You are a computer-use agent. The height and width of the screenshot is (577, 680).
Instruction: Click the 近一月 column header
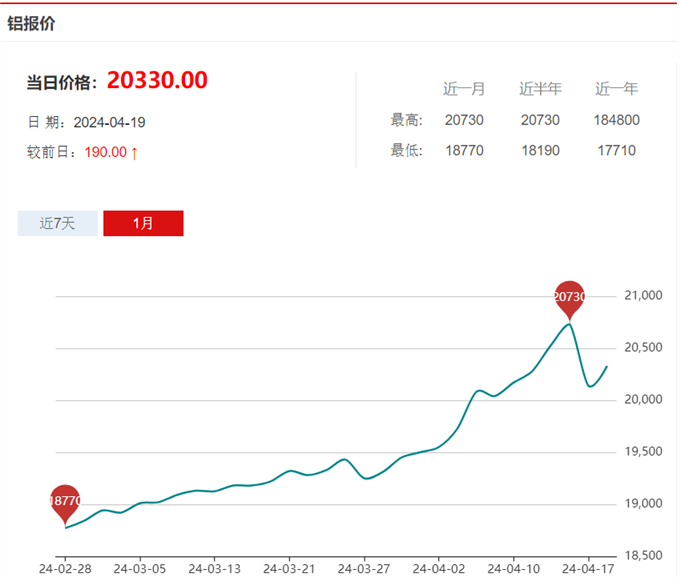464,89
